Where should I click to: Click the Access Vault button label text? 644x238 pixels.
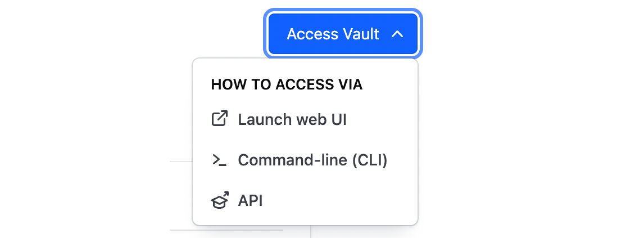(333, 34)
